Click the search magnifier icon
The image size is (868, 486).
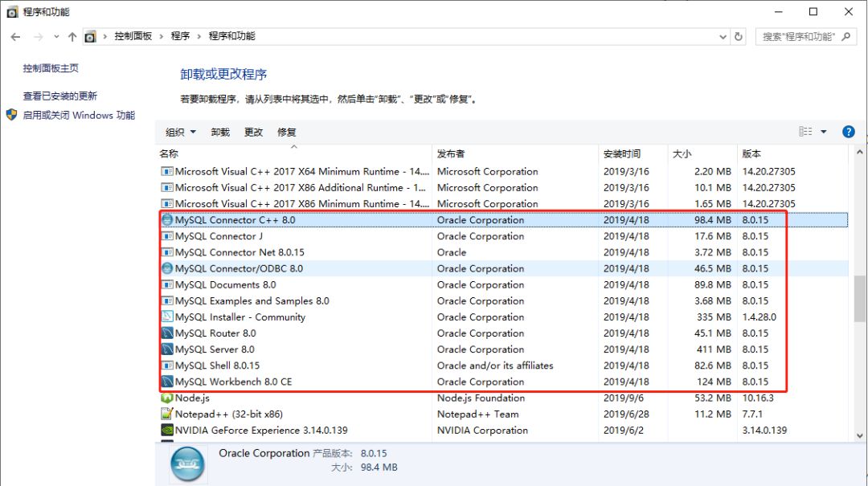845,36
